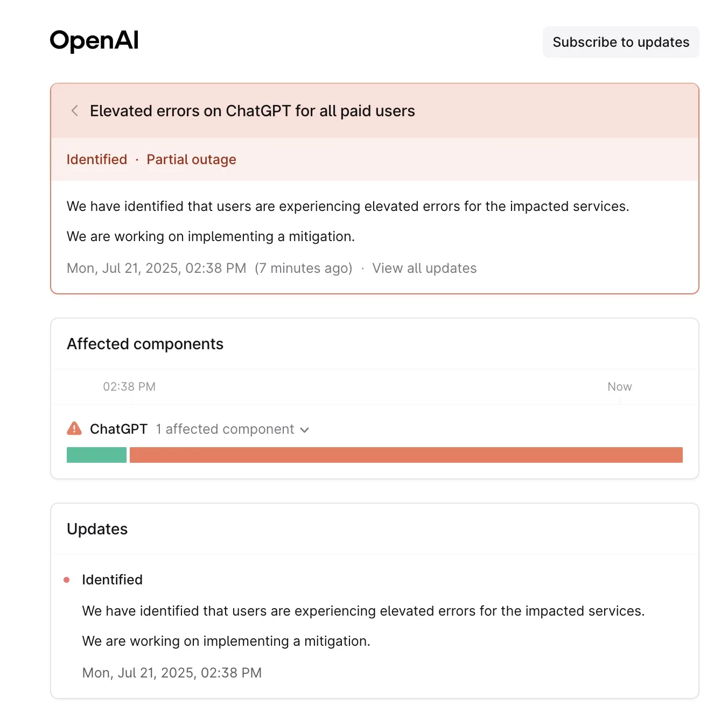The width and height of the screenshot is (728, 720).
Task: Expand the 1 affected component chevron
Action: [305, 430]
